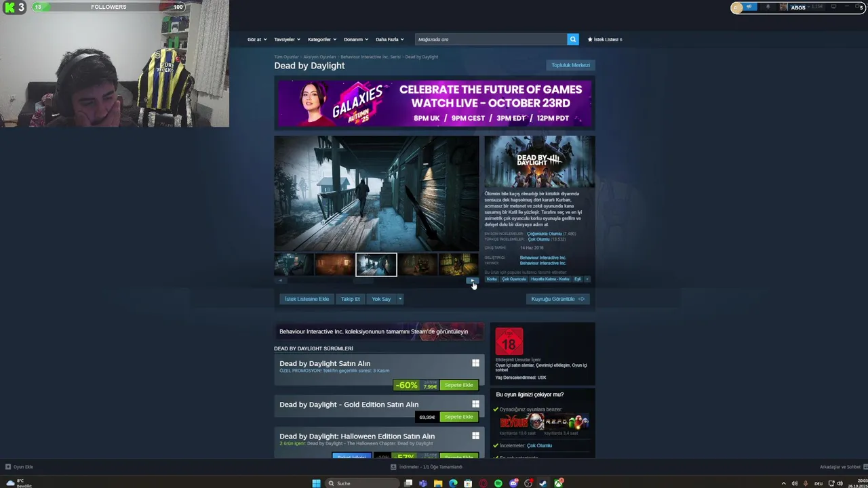Open the Windows Start menu
Viewport: 868px width, 488px height.
(x=316, y=483)
